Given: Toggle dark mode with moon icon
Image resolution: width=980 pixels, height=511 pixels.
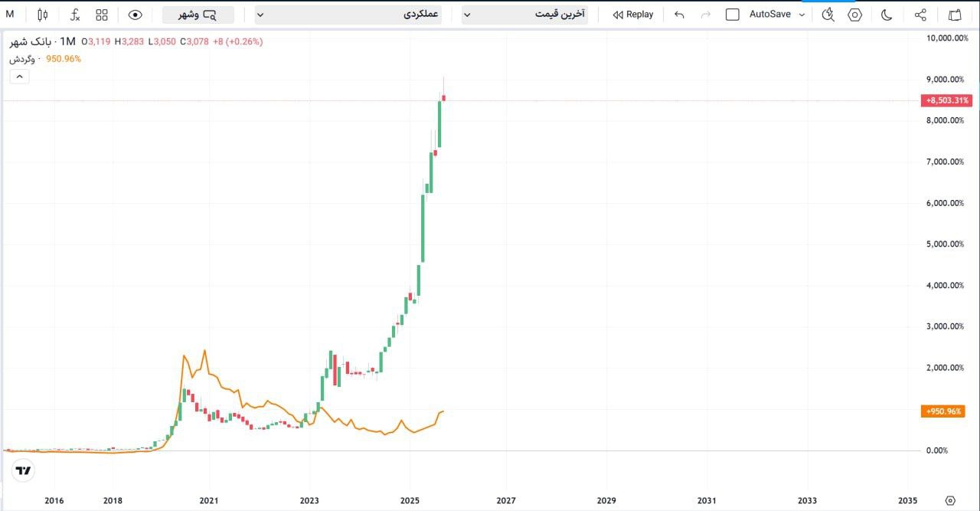Looking at the screenshot, I should tap(887, 15).
